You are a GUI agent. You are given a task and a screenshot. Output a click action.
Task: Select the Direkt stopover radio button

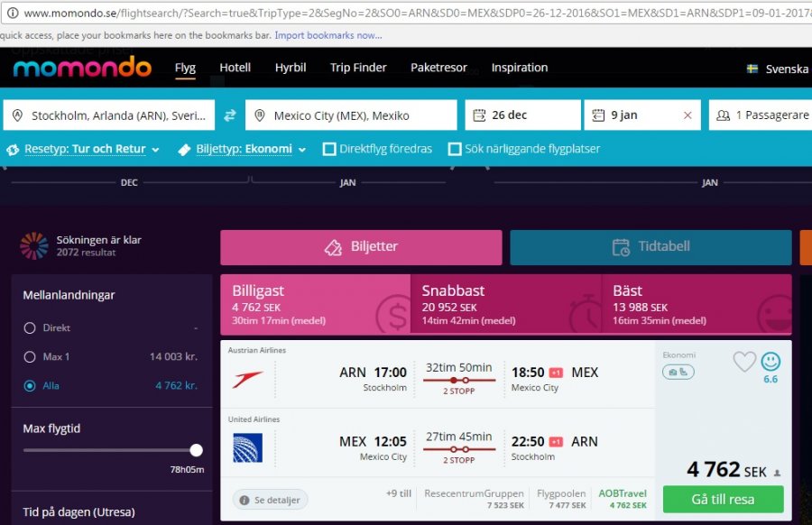pos(30,328)
